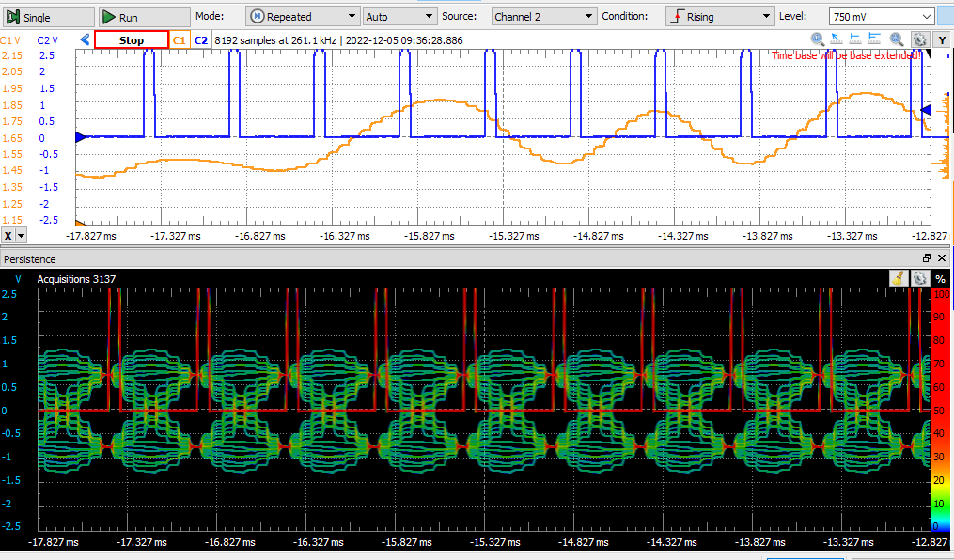Image resolution: width=954 pixels, height=560 pixels.
Task: Start acquisition with the Run button
Action: point(144,17)
